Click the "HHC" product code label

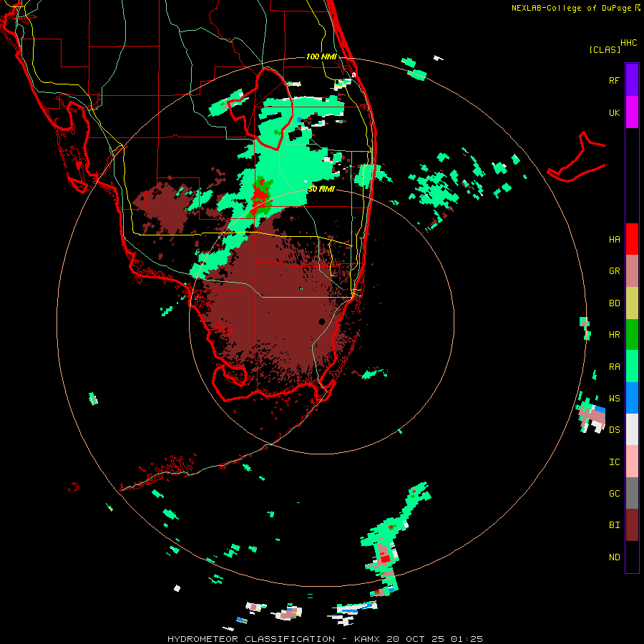pyautogui.click(x=628, y=43)
